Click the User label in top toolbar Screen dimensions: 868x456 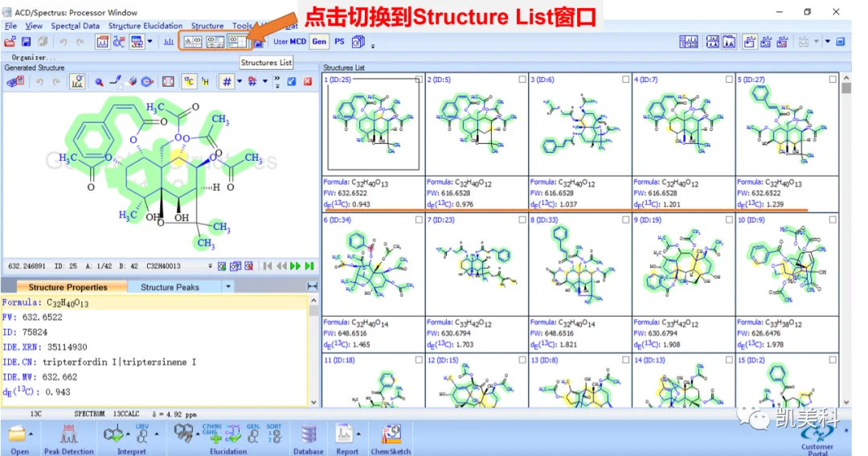pos(280,42)
